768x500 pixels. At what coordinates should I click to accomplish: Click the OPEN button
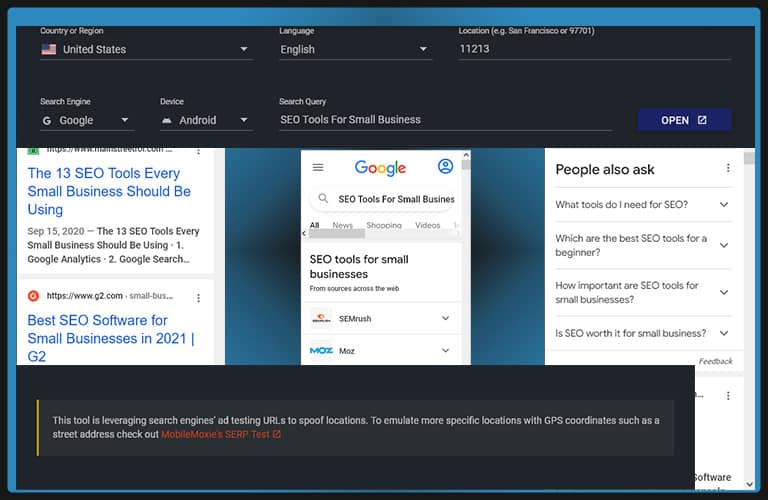[x=684, y=120]
